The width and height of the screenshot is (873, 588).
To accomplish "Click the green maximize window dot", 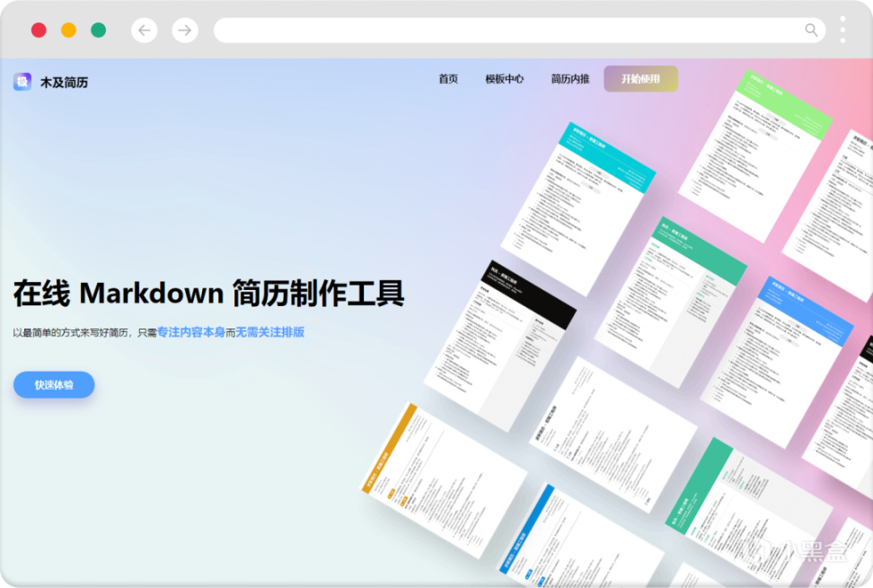I will pyautogui.click(x=99, y=30).
